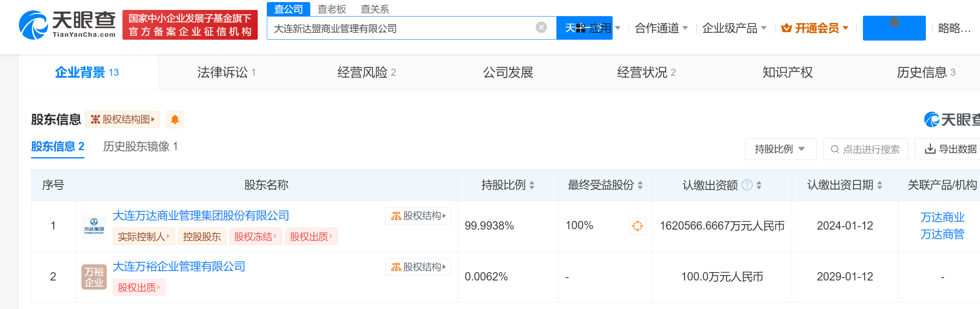980x309 pixels.
Task: Click the orange bell alert icon
Action: pos(175,120)
